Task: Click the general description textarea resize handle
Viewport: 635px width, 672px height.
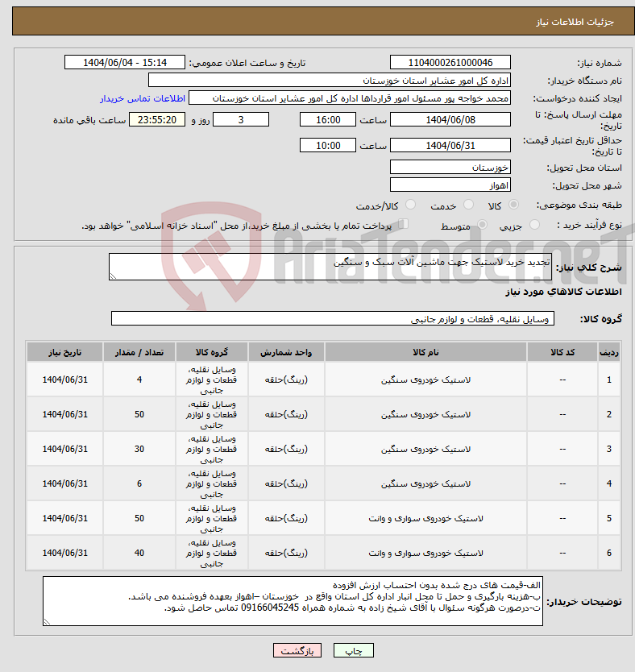Action: (113, 276)
